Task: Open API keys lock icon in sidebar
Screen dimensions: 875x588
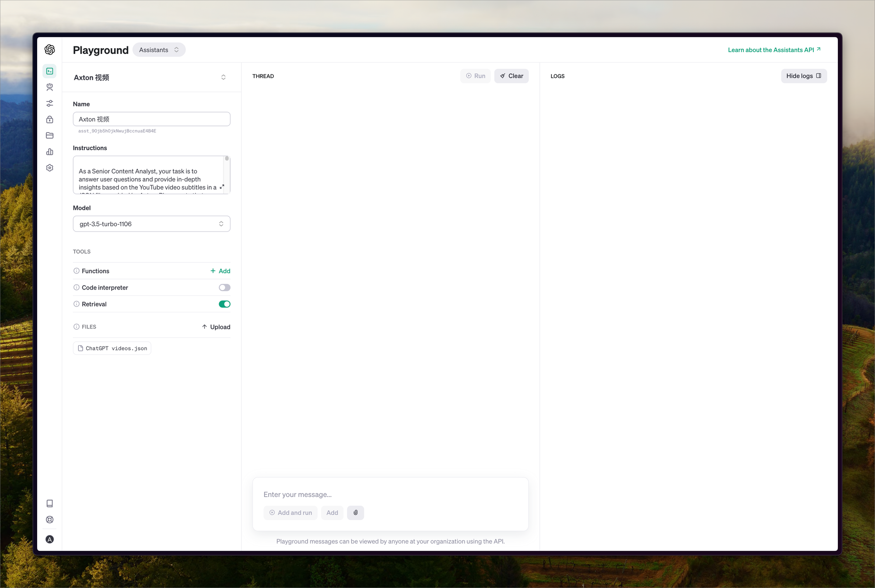Action: (50, 119)
